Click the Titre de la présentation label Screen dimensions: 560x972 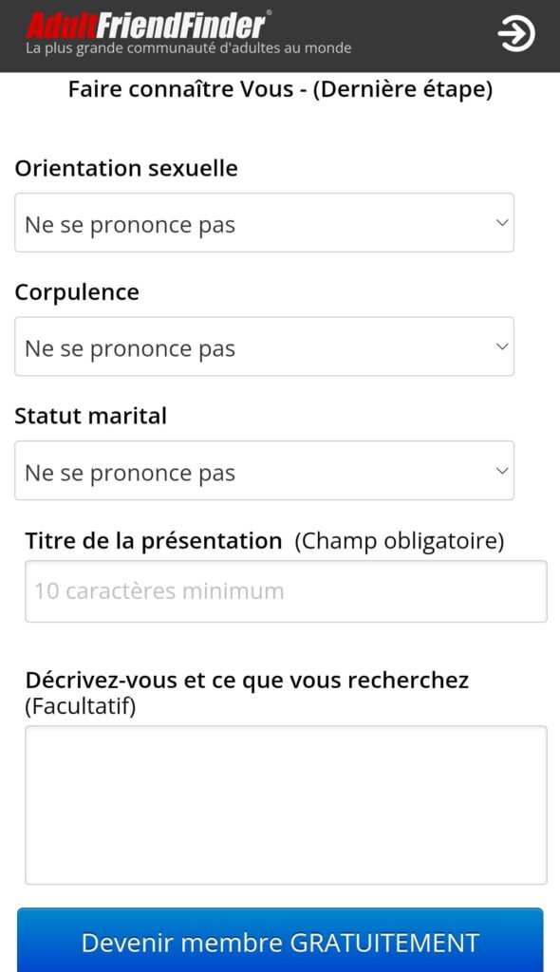pos(154,541)
